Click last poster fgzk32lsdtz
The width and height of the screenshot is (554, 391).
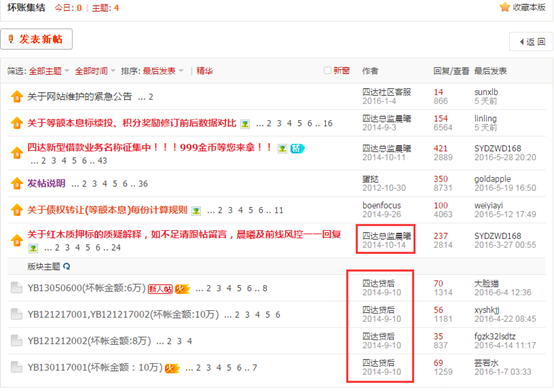click(495, 336)
